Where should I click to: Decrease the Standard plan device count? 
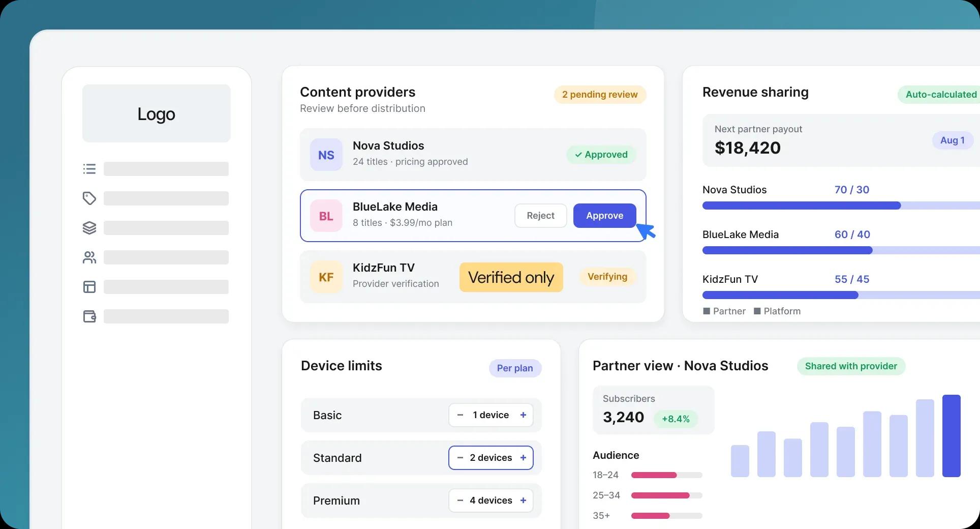[x=460, y=458]
